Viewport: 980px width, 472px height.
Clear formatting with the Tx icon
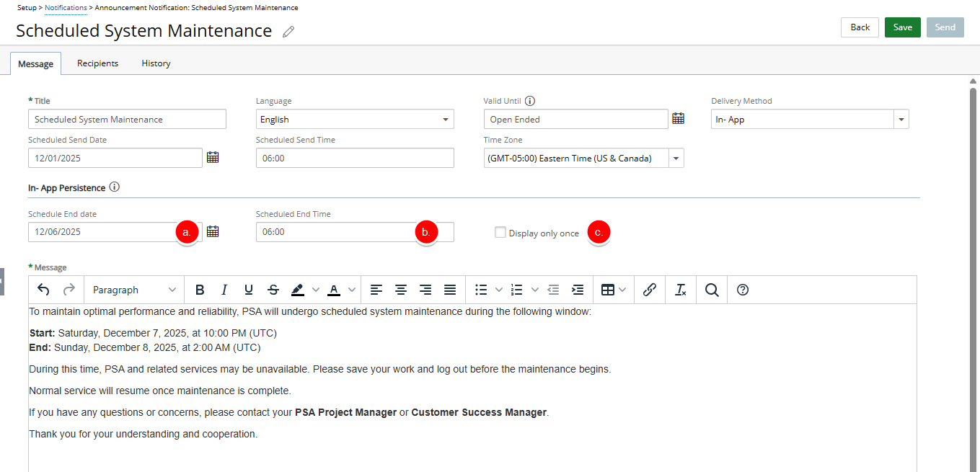click(680, 290)
